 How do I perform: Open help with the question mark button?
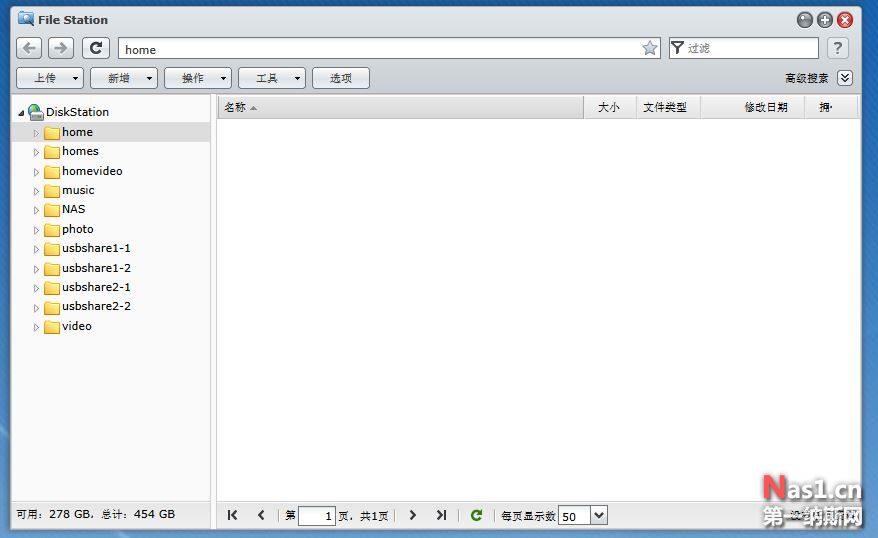pos(838,48)
